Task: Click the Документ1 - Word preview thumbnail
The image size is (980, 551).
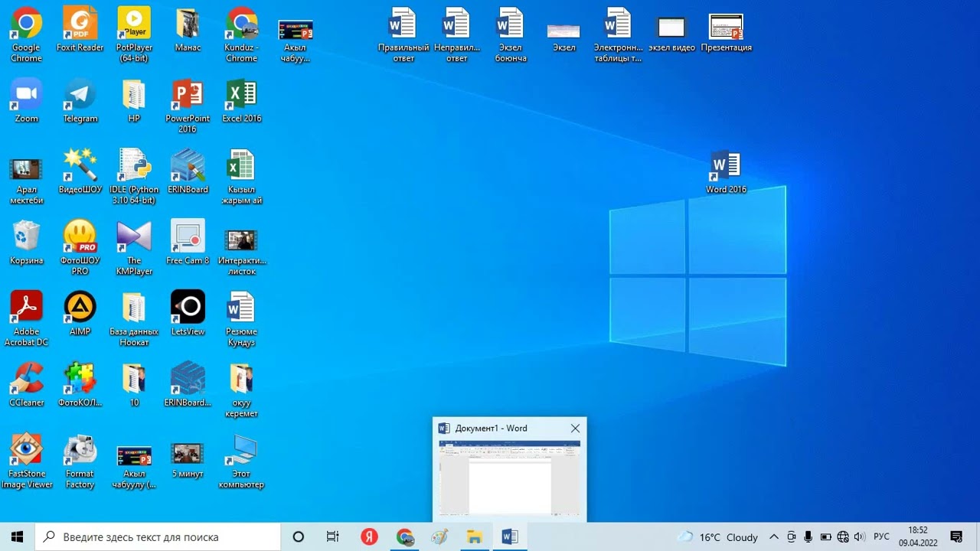Action: (x=510, y=477)
